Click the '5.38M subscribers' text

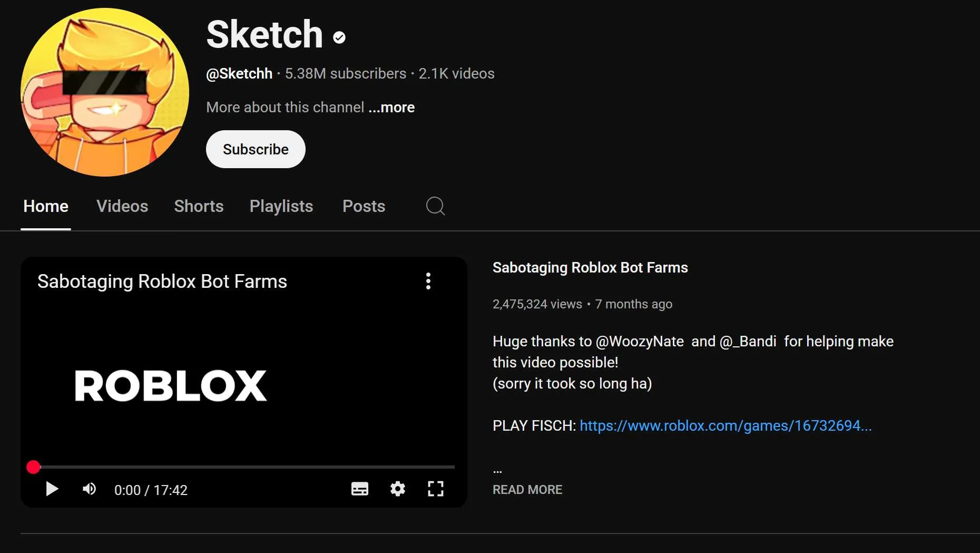point(346,74)
